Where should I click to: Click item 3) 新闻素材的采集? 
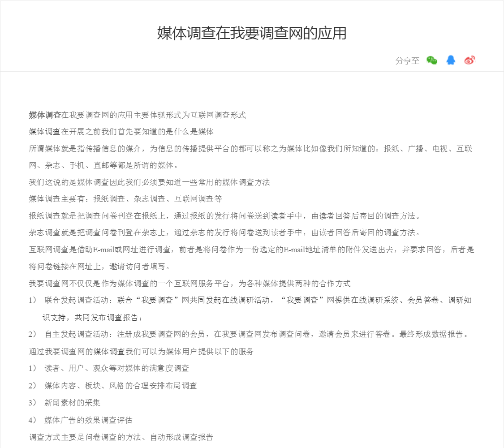click(64, 403)
